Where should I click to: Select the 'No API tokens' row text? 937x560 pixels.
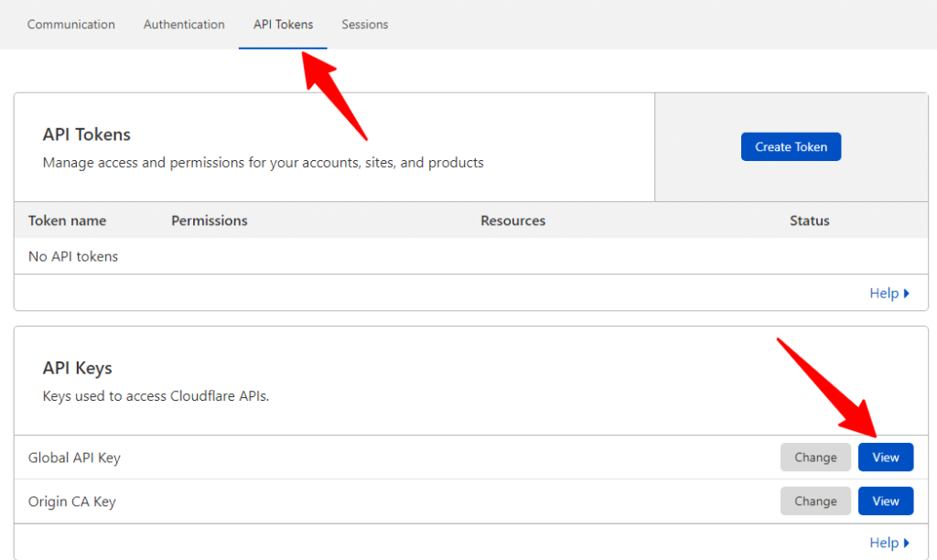73,256
